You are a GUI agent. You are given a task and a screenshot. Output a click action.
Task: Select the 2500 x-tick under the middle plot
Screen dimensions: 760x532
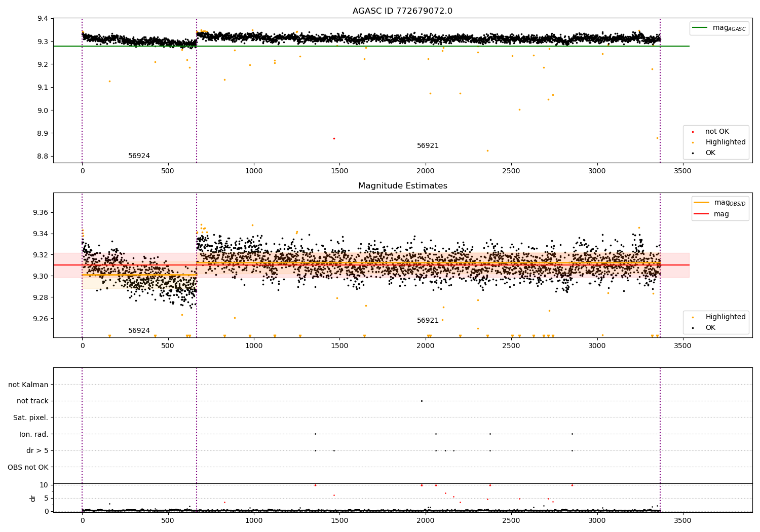tap(511, 346)
